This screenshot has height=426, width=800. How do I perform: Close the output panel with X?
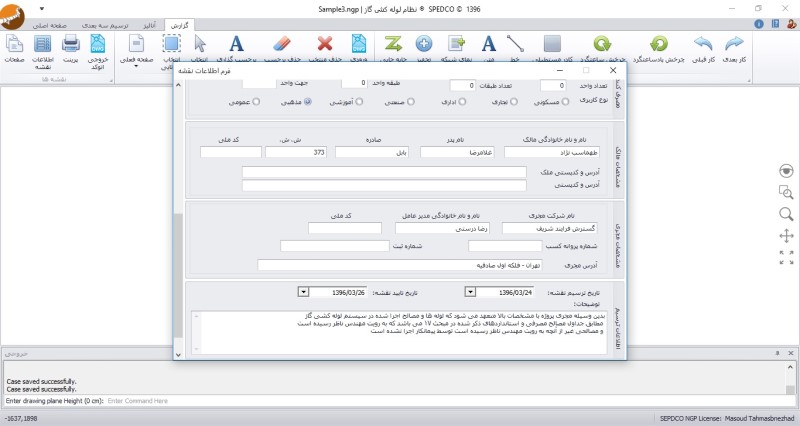(790, 353)
